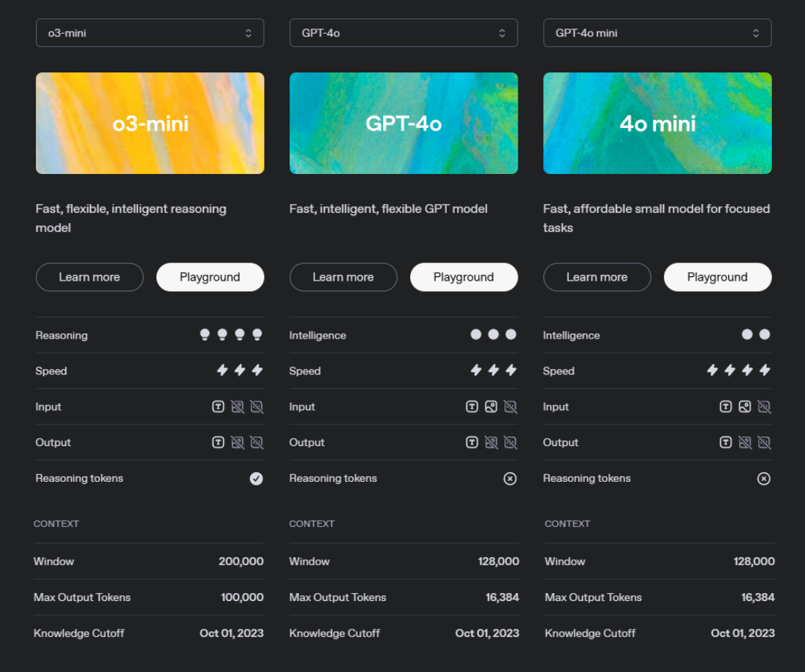805x672 pixels.
Task: Click the yellow o3-mini banner image
Action: click(x=150, y=123)
